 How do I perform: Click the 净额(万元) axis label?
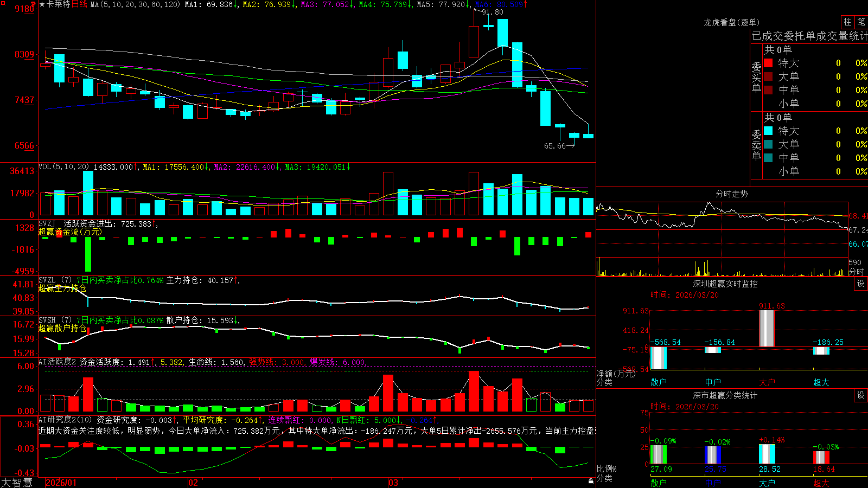point(616,374)
